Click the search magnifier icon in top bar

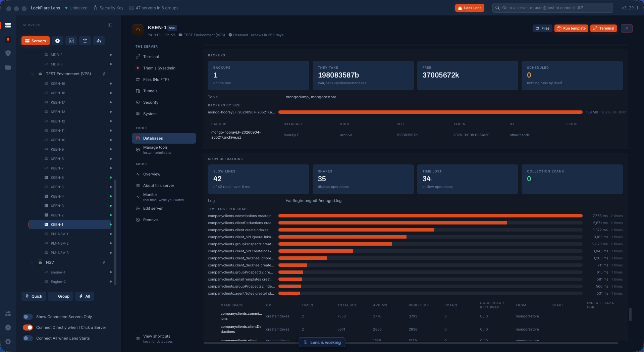click(x=497, y=8)
